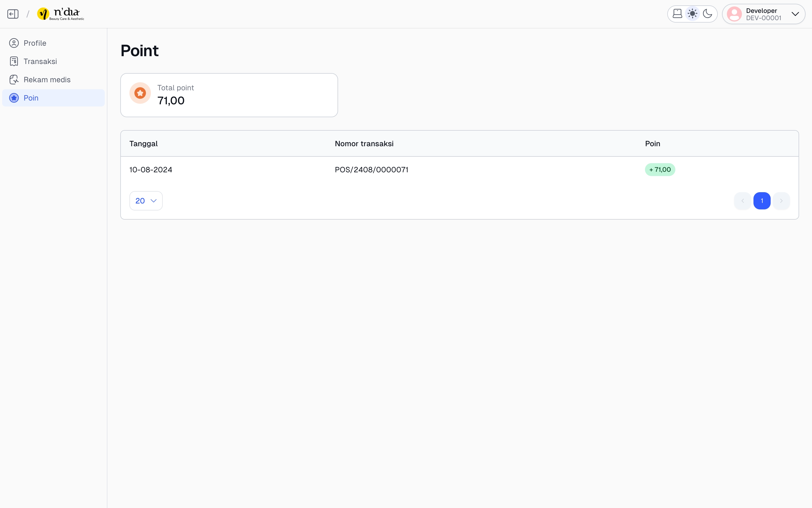812x508 pixels.
Task: Open the Rekam medis menu item
Action: click(x=53, y=80)
